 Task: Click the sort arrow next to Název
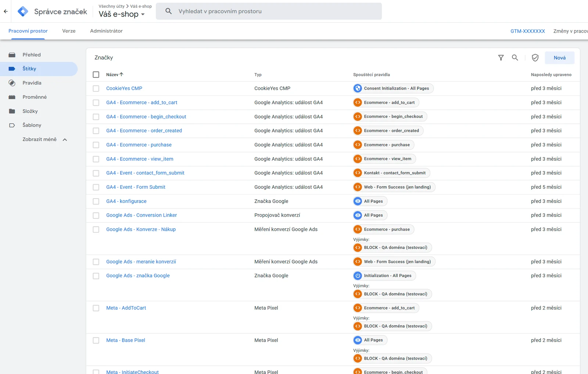click(121, 75)
